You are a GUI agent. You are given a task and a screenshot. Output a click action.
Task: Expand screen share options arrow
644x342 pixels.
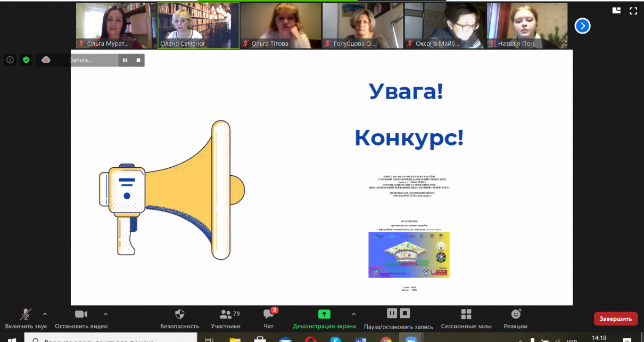354,314
